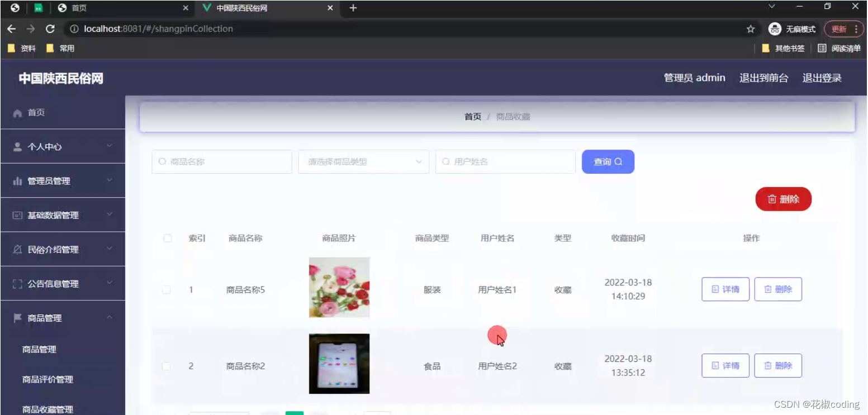Check the checkbox for 商品名称5 row
Screen dimensions: 868x415
pos(167,289)
